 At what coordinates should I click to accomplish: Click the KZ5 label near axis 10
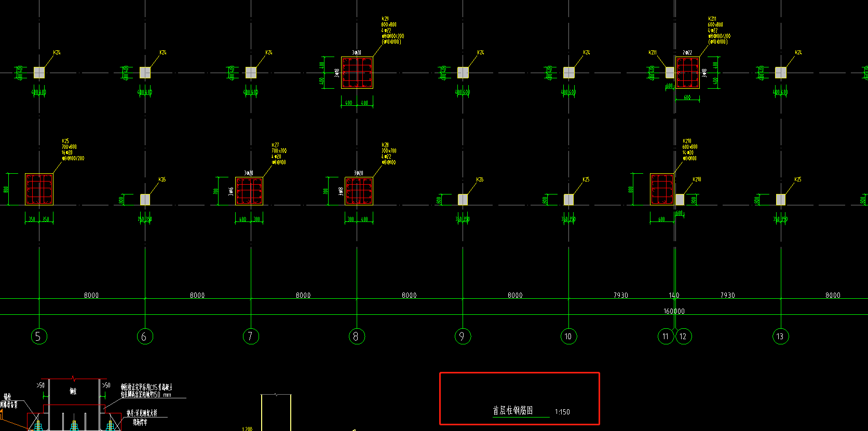tap(586, 179)
